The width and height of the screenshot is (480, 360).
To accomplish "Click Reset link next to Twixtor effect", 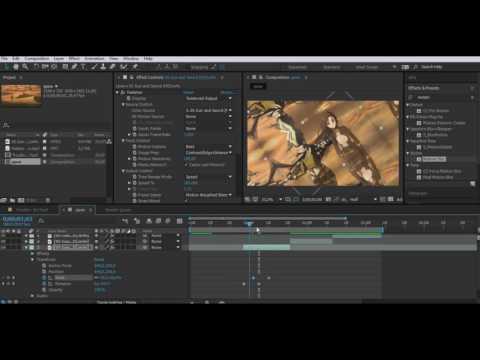I will (x=188, y=92).
